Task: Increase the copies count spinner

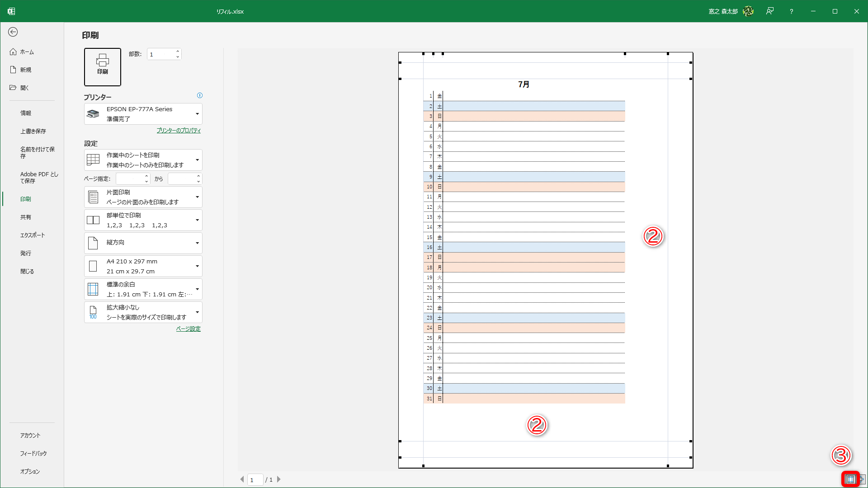Action: coord(178,52)
